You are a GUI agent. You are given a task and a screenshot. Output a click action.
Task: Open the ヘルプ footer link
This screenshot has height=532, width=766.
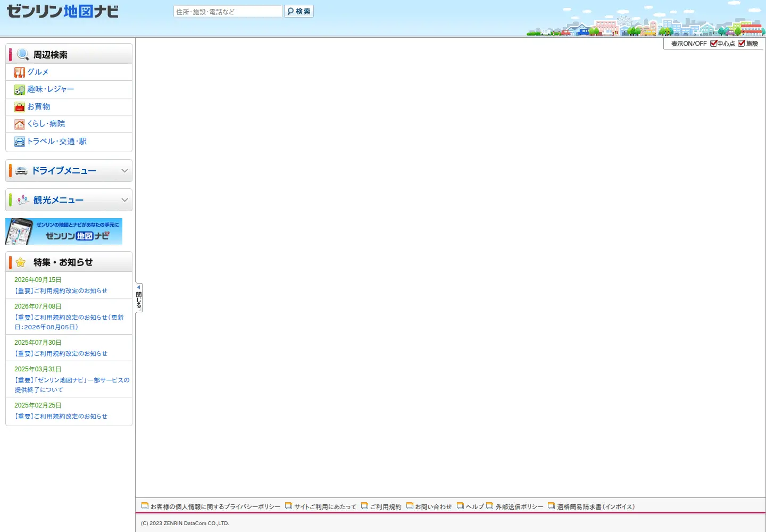pos(474,507)
